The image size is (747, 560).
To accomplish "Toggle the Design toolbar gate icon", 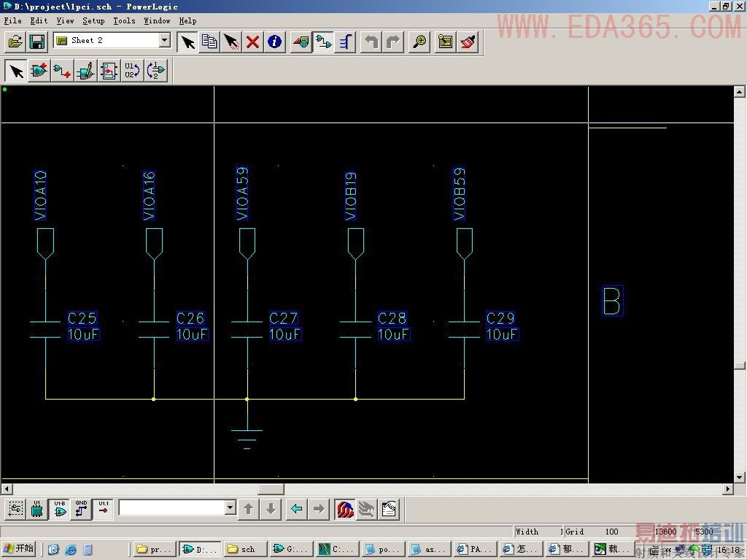I will [323, 42].
